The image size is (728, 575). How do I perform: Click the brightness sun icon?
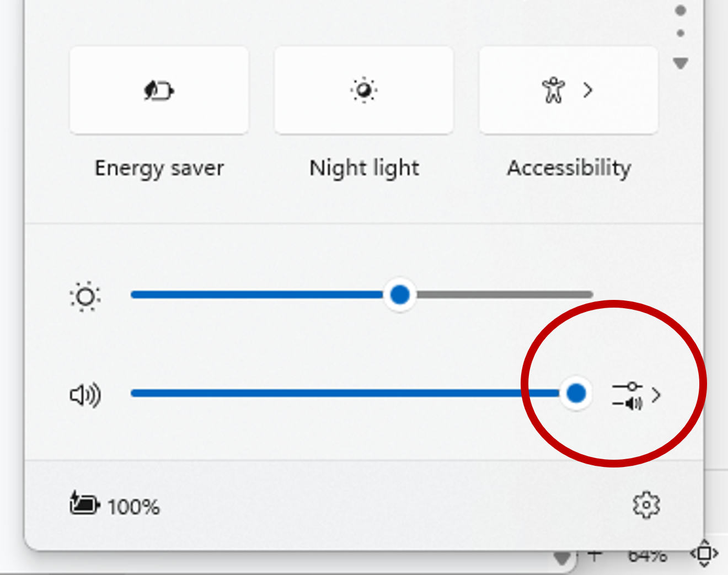(85, 296)
